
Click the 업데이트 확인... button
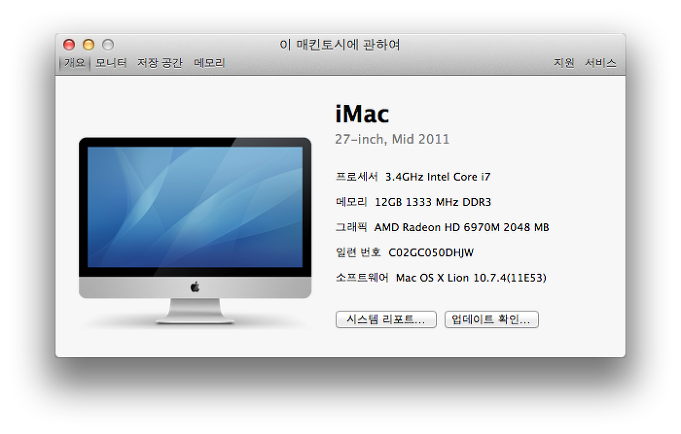492,319
